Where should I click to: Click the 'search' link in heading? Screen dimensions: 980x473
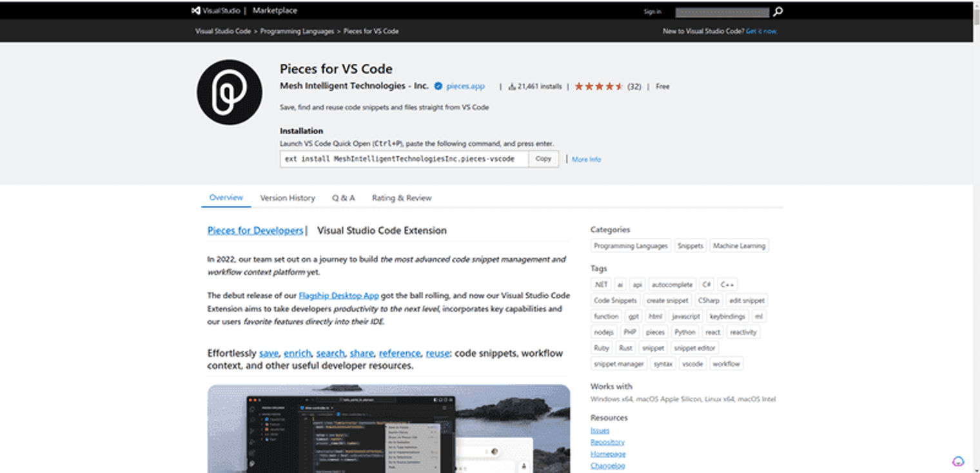coord(330,353)
